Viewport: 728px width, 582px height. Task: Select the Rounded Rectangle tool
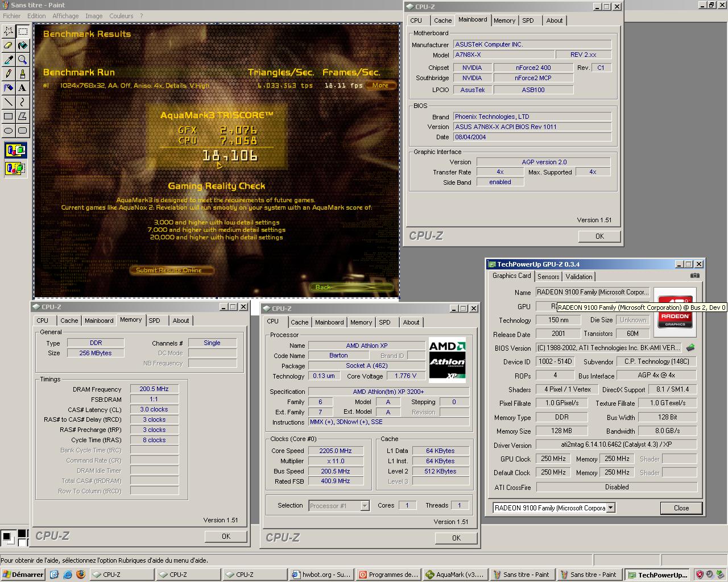(x=23, y=131)
